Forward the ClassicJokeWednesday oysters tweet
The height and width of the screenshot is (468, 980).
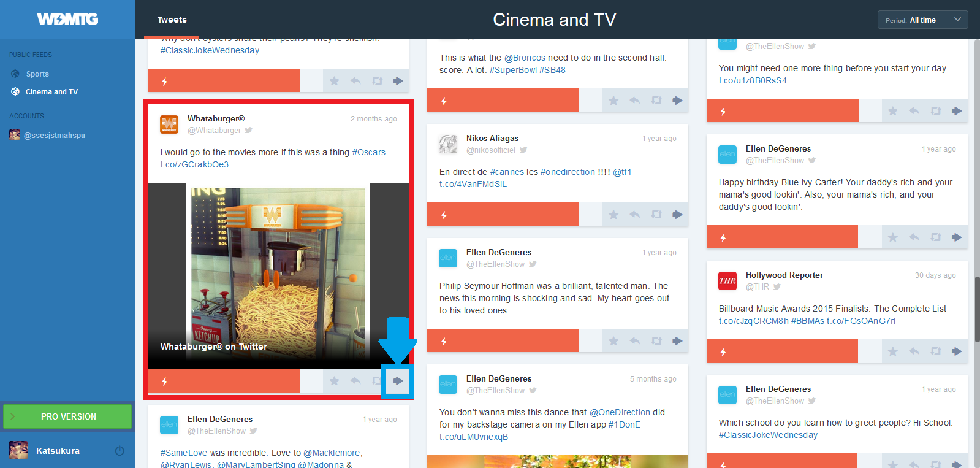(x=398, y=80)
